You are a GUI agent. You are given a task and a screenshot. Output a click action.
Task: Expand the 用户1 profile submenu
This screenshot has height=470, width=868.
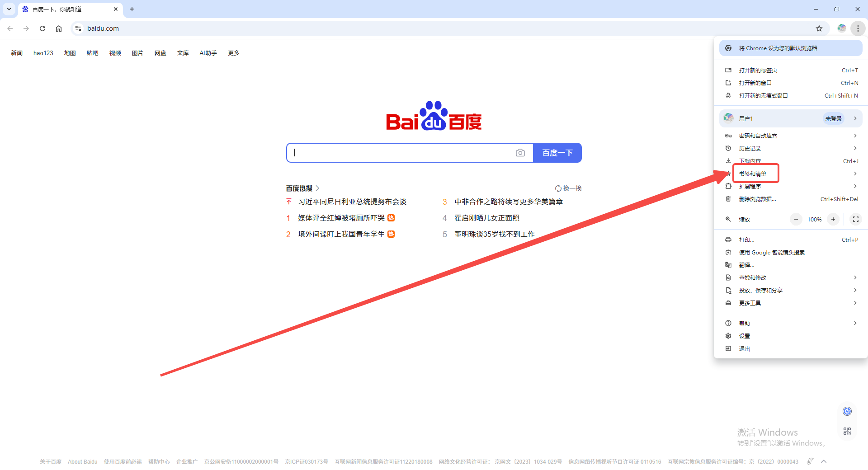[791, 118]
